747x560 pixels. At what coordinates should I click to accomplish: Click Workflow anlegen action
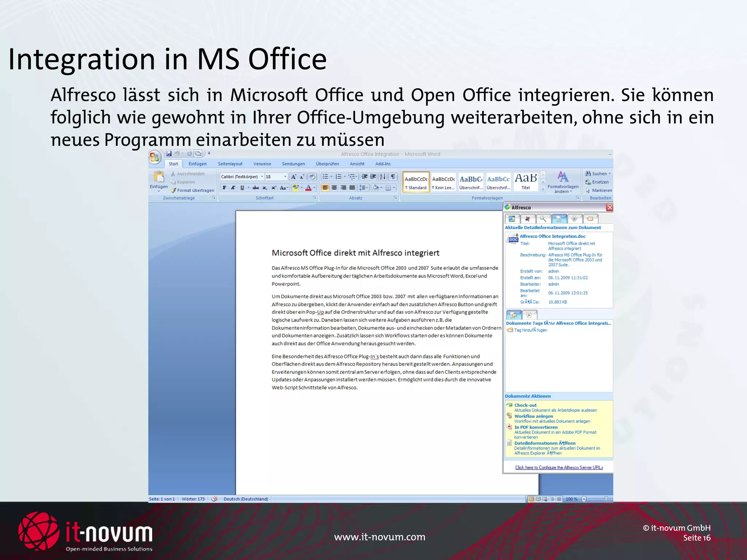533,416
